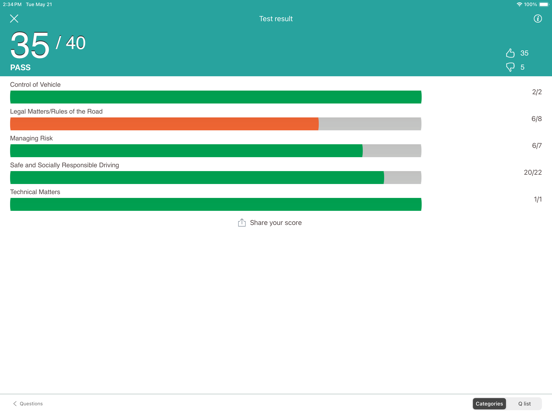
Task: Tap the thumbs-down wrong answers icon
Action: pyautogui.click(x=510, y=67)
